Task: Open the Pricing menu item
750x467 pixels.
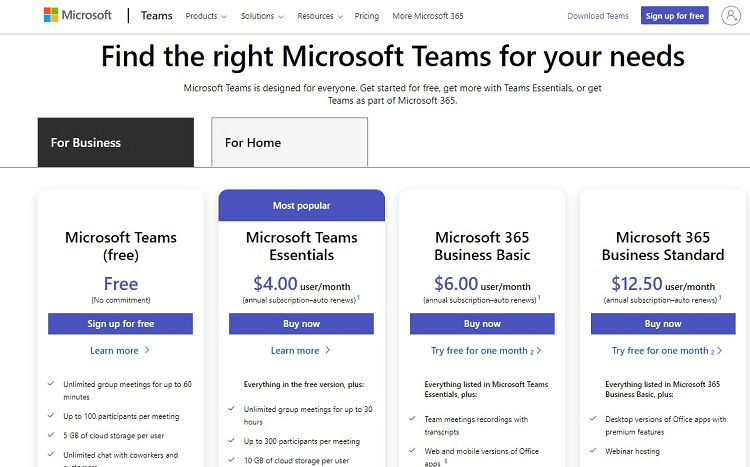Action: tap(366, 17)
